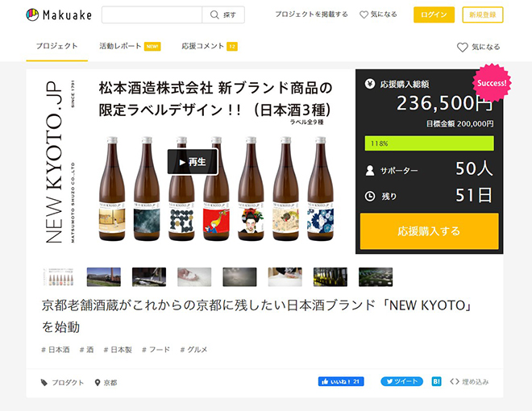Select the fifth gray thumbnail
Viewport: 532px width, 411px height.
point(239,277)
